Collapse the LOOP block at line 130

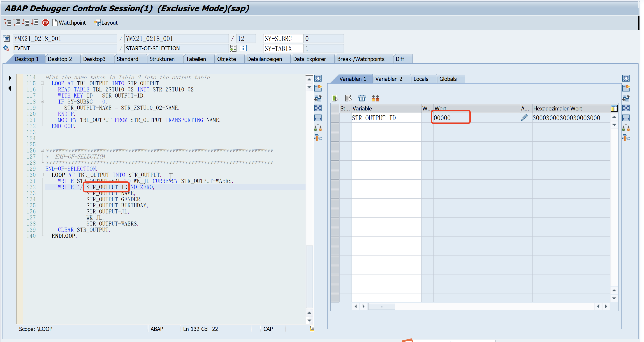click(x=42, y=174)
